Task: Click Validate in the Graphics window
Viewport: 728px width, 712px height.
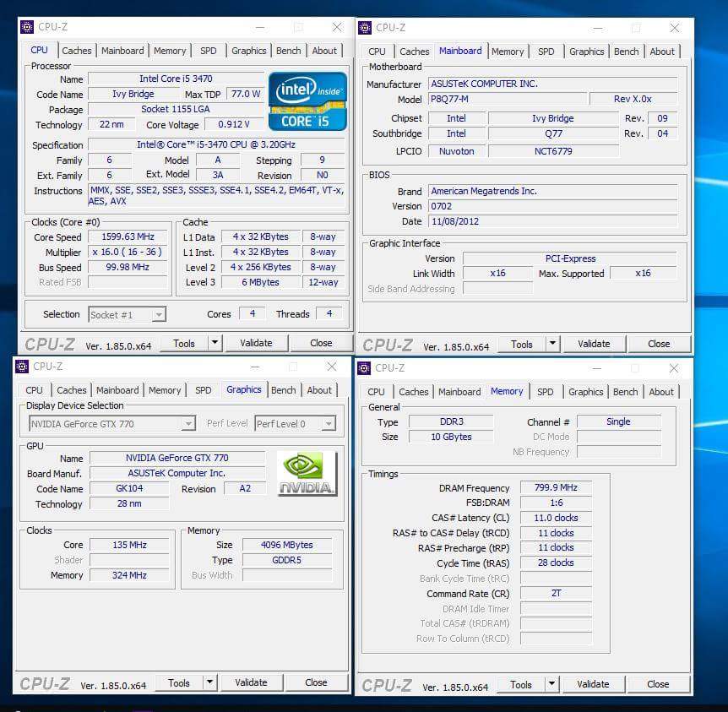Action: click(x=251, y=682)
